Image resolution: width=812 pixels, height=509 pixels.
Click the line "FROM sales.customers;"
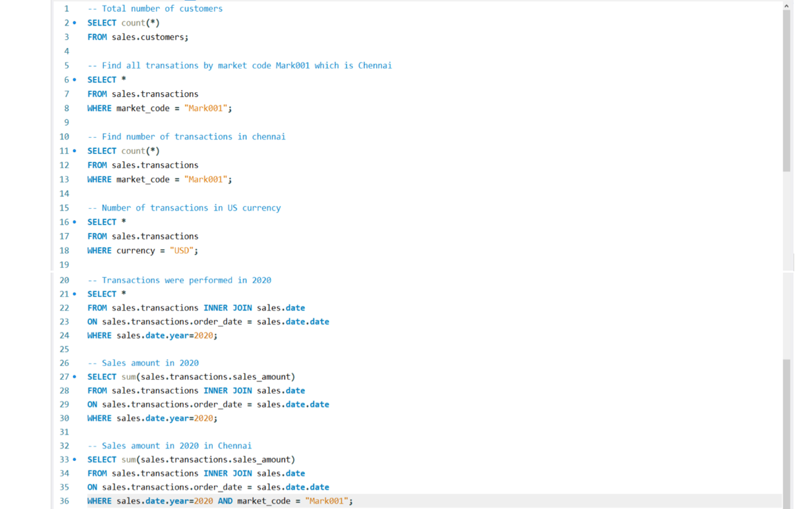(x=138, y=38)
